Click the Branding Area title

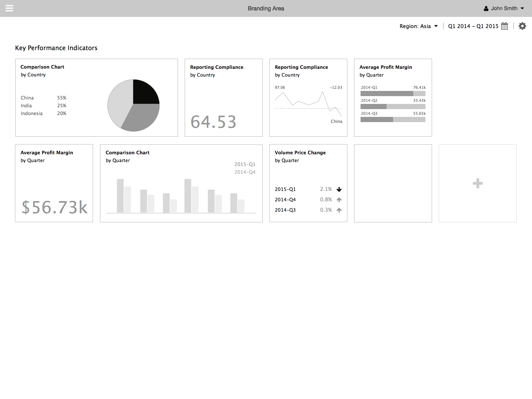(266, 8)
